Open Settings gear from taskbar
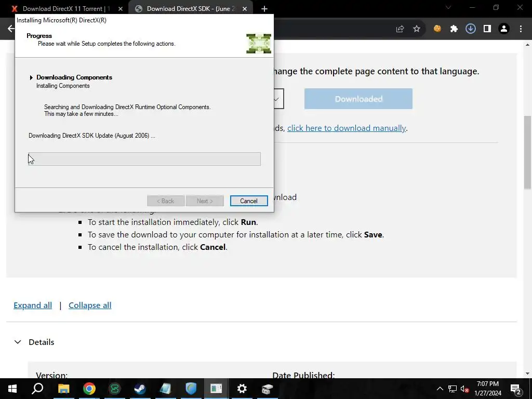Screen dimensions: 532x399 (242, 389)
